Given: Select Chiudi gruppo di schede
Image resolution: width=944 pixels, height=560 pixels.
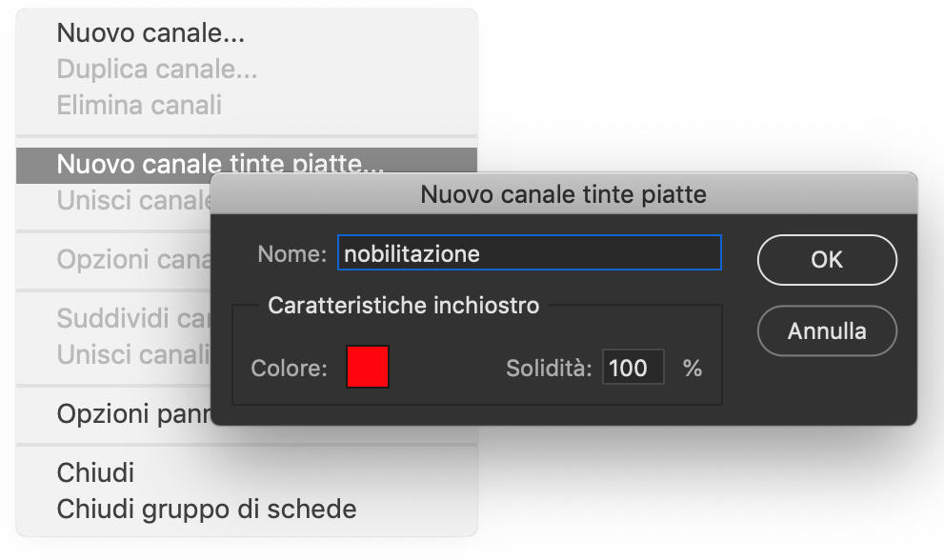Looking at the screenshot, I should point(206,509).
